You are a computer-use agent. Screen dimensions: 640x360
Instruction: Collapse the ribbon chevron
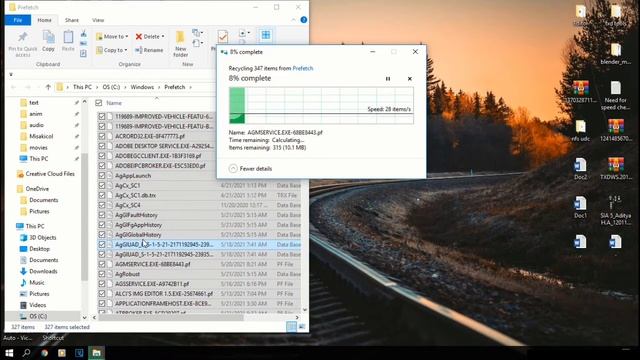293,20
